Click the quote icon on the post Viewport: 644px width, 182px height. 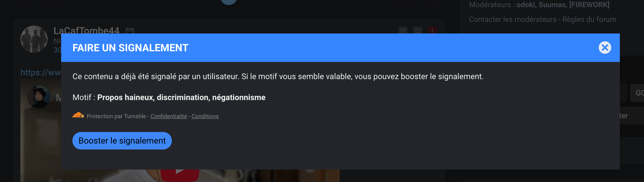pos(403,30)
